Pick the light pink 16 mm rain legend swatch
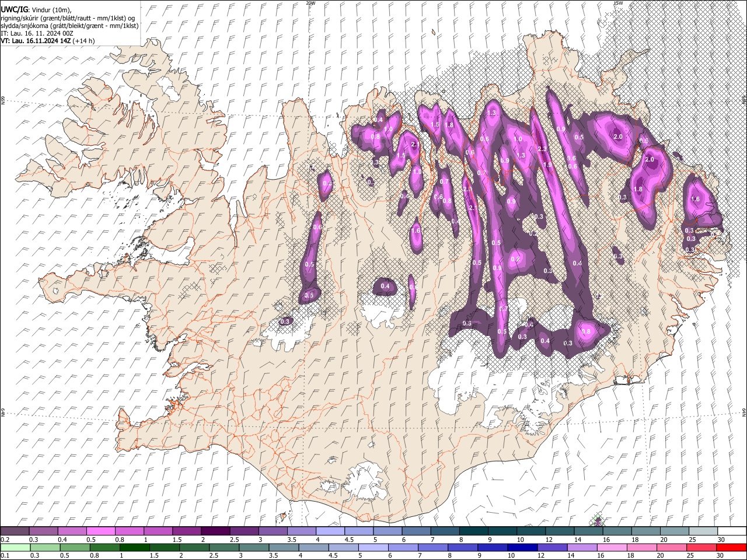The image size is (747, 560). point(612,547)
